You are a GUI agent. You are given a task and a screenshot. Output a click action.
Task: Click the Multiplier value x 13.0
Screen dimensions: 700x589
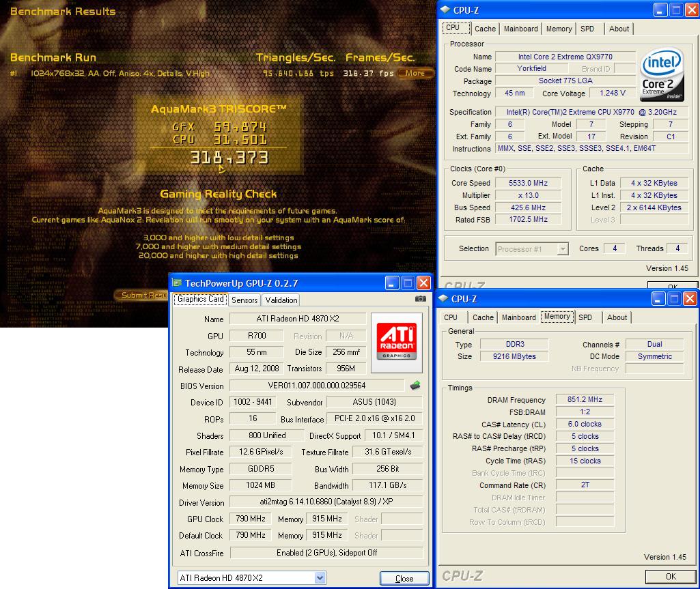click(528, 195)
